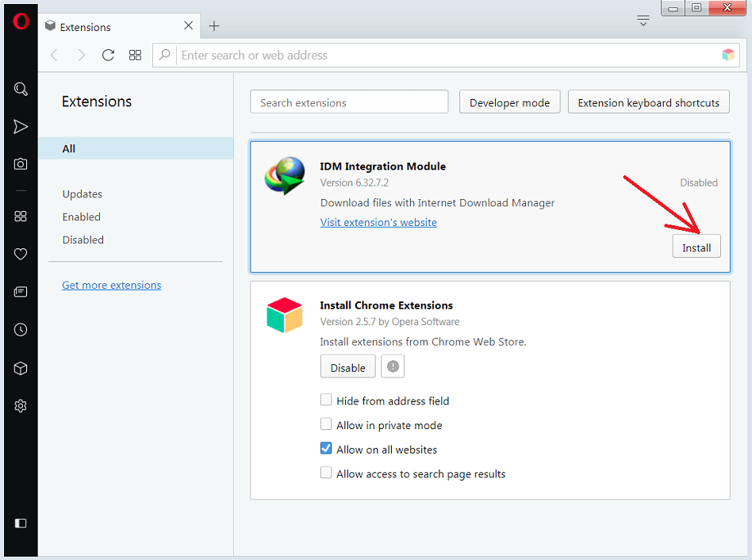Go forward to next page

[x=82, y=56]
